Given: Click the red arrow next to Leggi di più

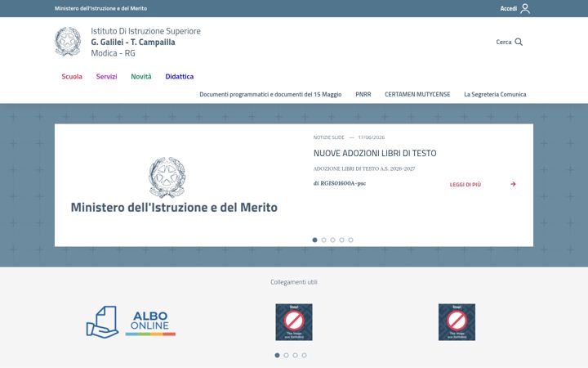Looking at the screenshot, I should [x=513, y=184].
